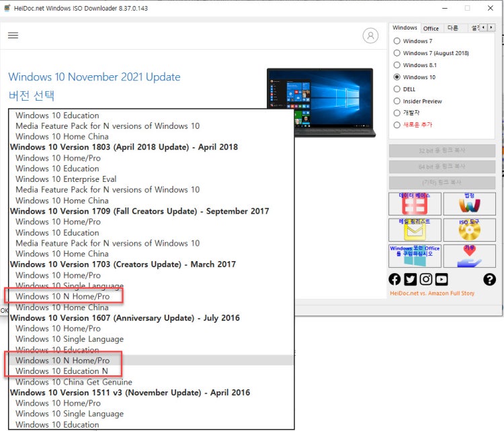504x431 pixels.
Task: Select the Windows 10 radio button
Action: tap(397, 77)
